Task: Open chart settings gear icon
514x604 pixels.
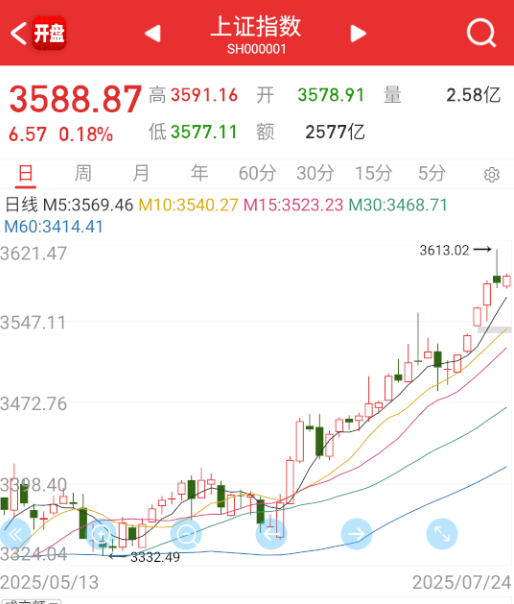Action: point(492,174)
